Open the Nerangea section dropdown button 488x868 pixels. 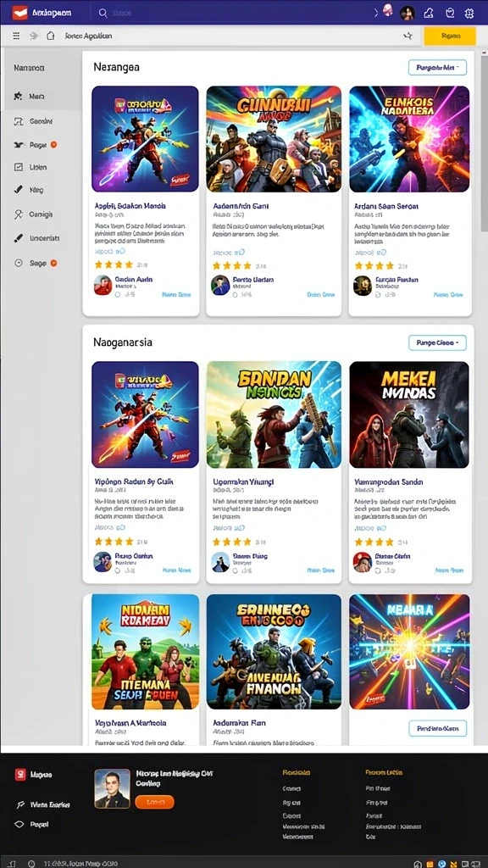[437, 68]
